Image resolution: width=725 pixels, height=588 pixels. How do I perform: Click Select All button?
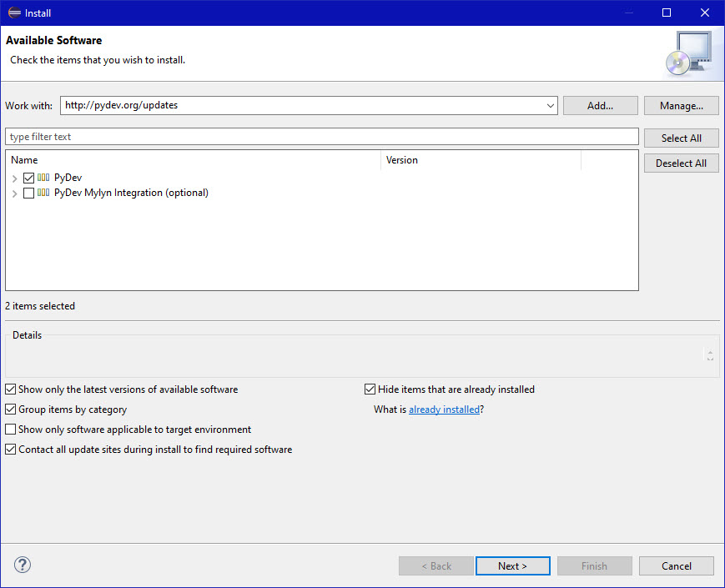tap(681, 138)
